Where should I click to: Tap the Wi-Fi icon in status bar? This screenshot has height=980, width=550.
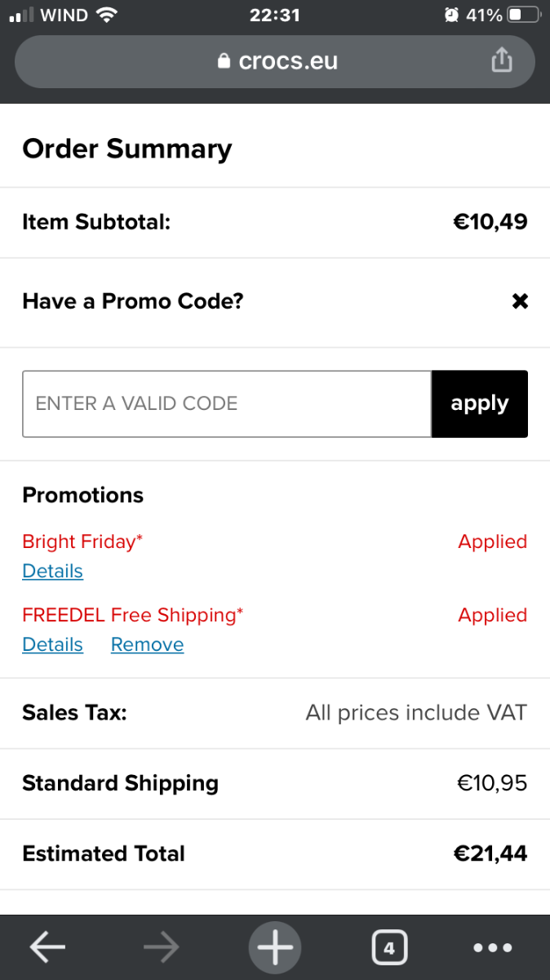point(106,15)
